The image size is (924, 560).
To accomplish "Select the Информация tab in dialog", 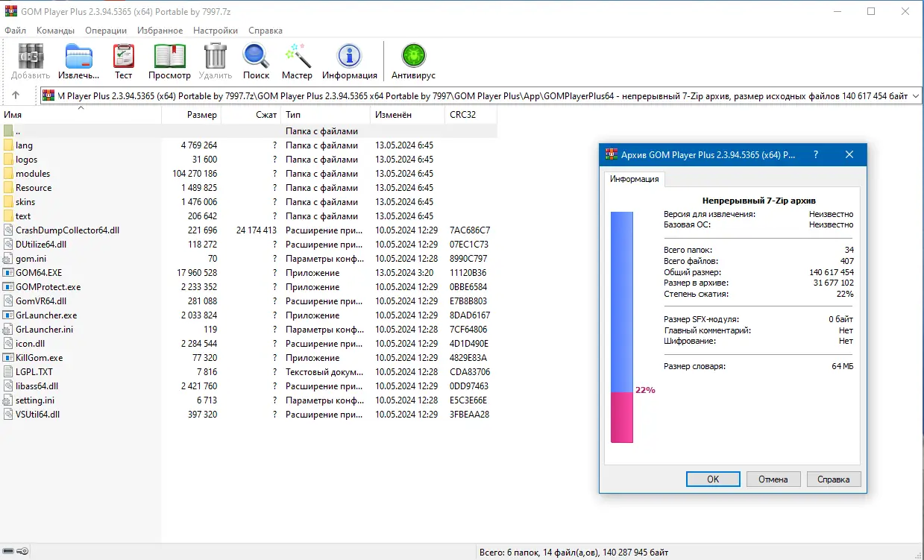I will pos(635,179).
